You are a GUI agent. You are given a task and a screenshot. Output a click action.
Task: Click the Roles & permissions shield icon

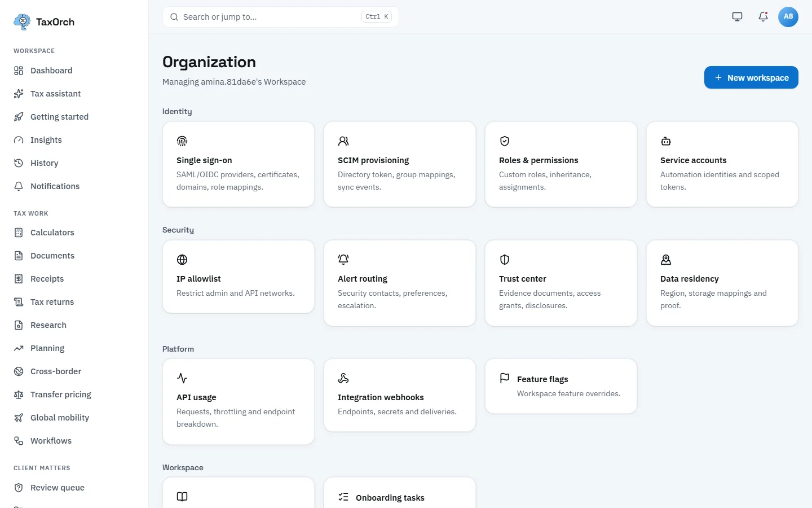[505, 141]
